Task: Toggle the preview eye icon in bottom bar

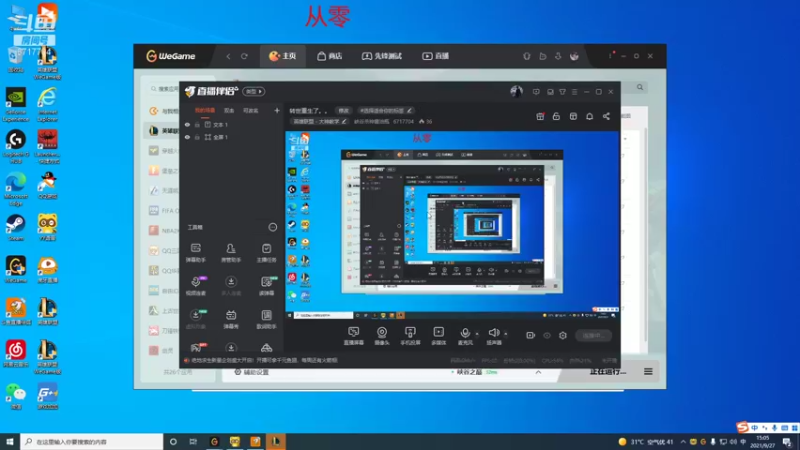Action: [x=547, y=336]
